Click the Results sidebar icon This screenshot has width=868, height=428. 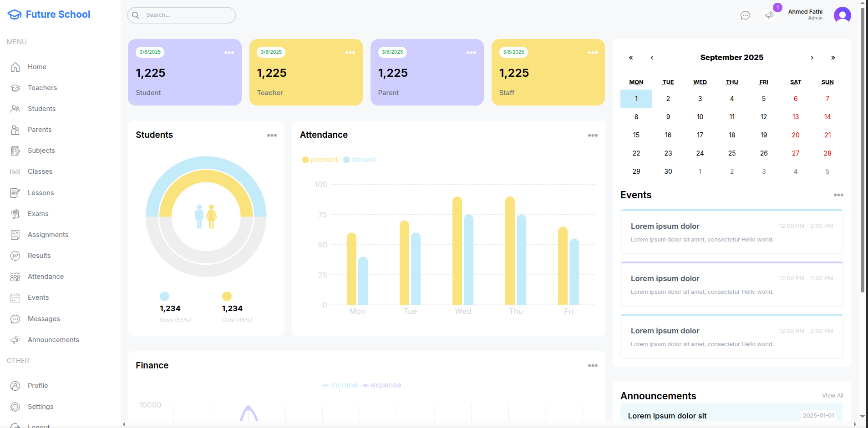[15, 256]
